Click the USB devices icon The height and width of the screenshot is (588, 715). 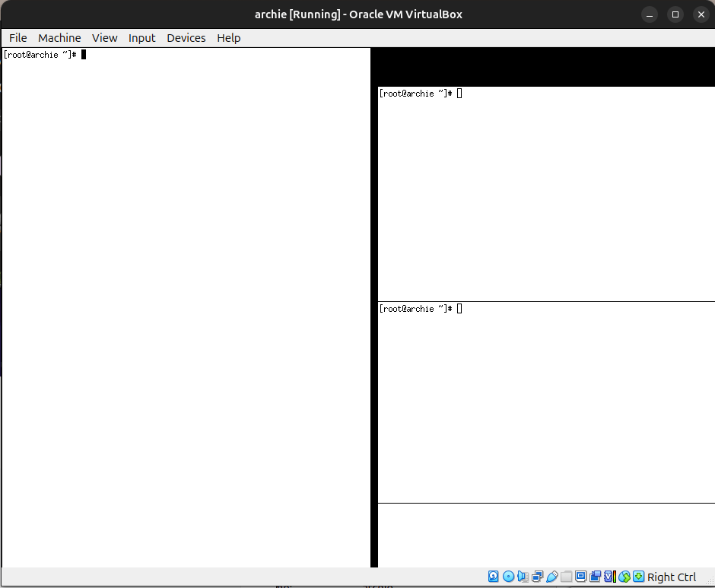tap(552, 577)
